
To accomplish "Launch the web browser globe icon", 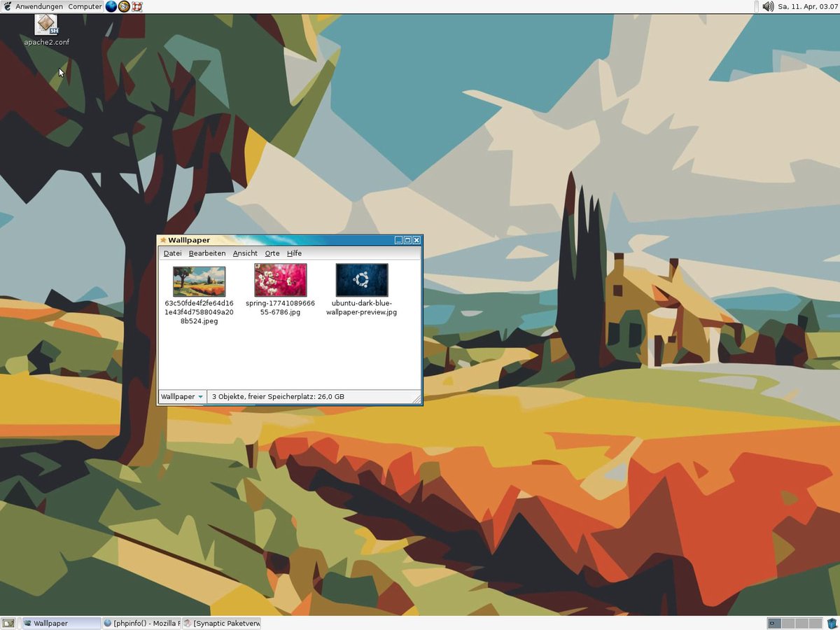I will pos(111,6).
